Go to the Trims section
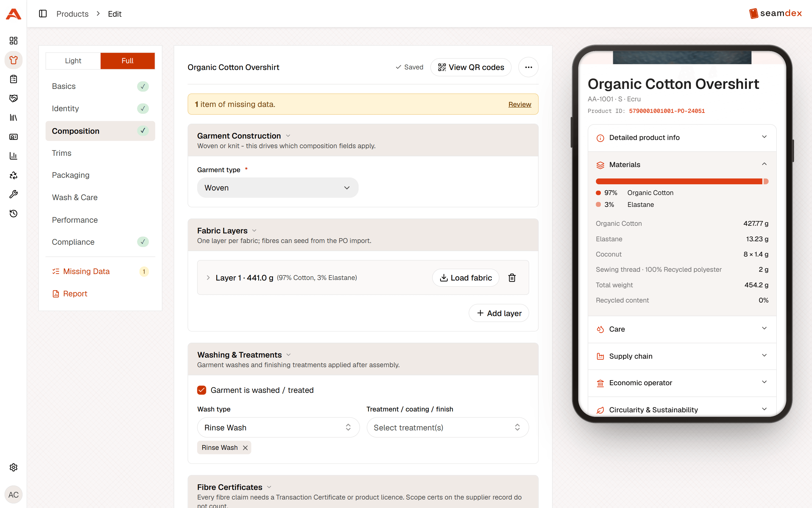This screenshot has width=812, height=508. click(100, 153)
